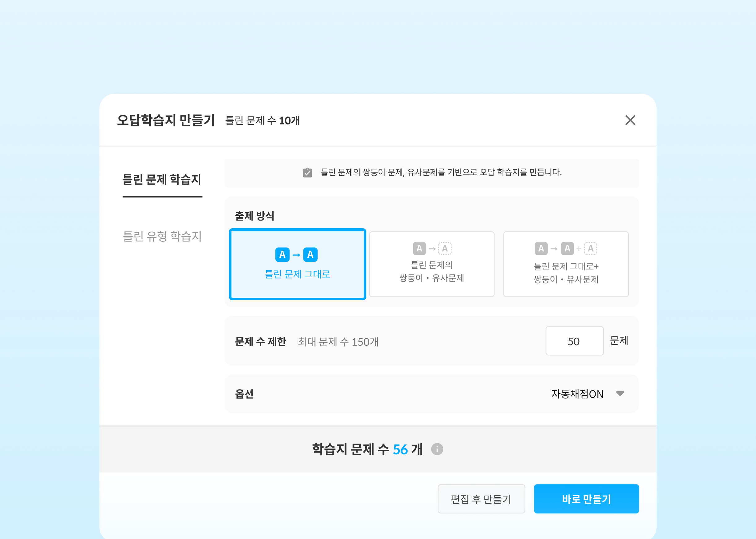756x539 pixels.
Task: Switch to 틀린 유형 학습지 tab
Action: tap(162, 236)
